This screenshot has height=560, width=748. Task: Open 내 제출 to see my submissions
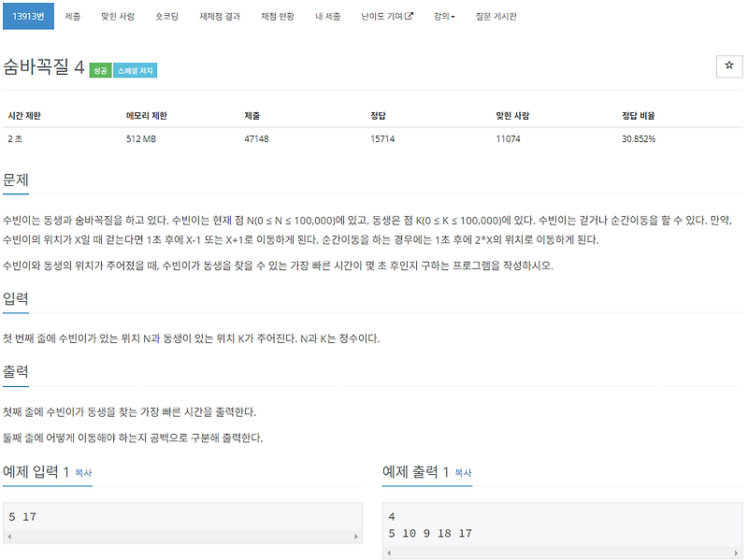tap(327, 15)
